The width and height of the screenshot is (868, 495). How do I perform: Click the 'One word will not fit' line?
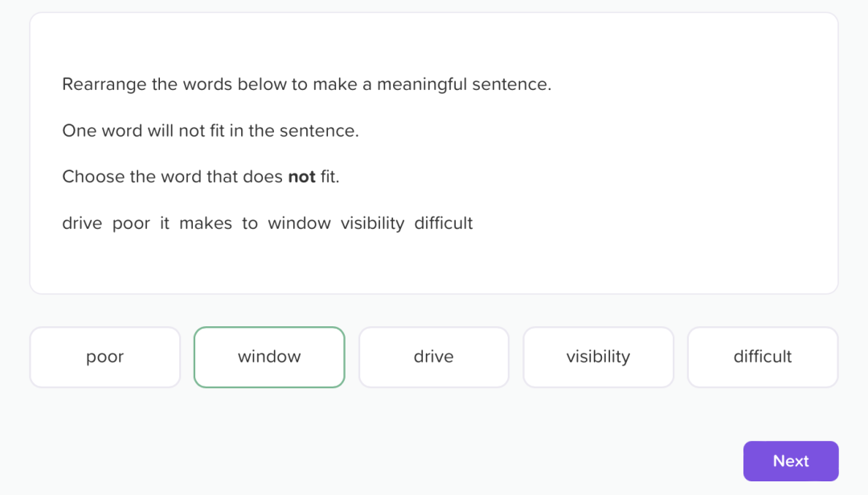pos(211,131)
